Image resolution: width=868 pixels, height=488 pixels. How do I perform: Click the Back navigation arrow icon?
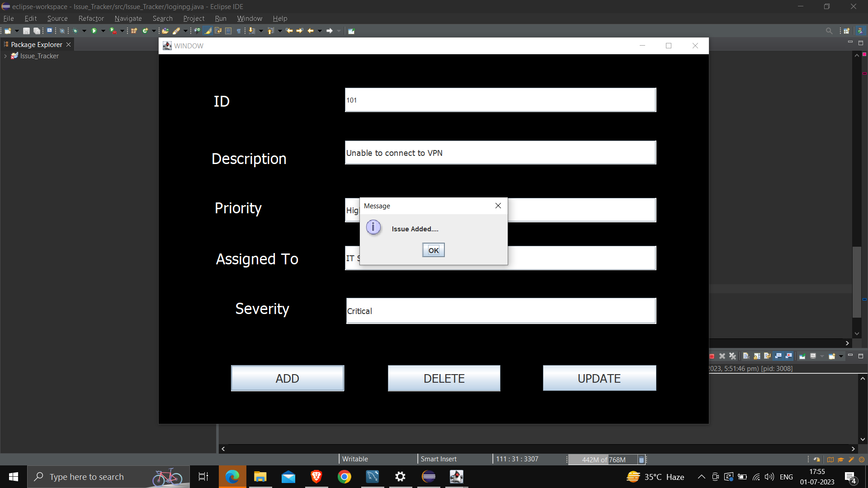pyautogui.click(x=310, y=31)
